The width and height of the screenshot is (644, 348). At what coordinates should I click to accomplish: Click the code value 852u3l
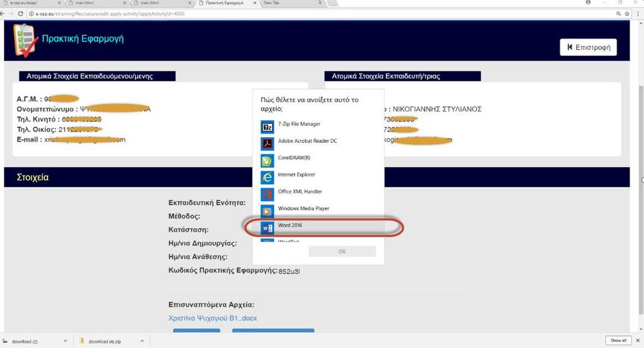289,271
